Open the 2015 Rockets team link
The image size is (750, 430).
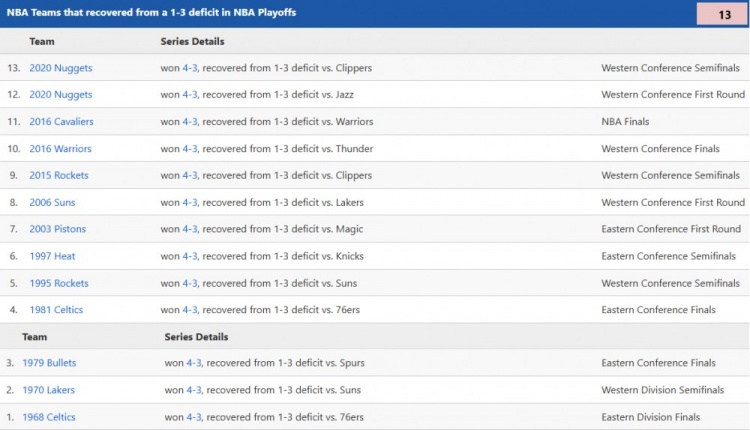[58, 176]
